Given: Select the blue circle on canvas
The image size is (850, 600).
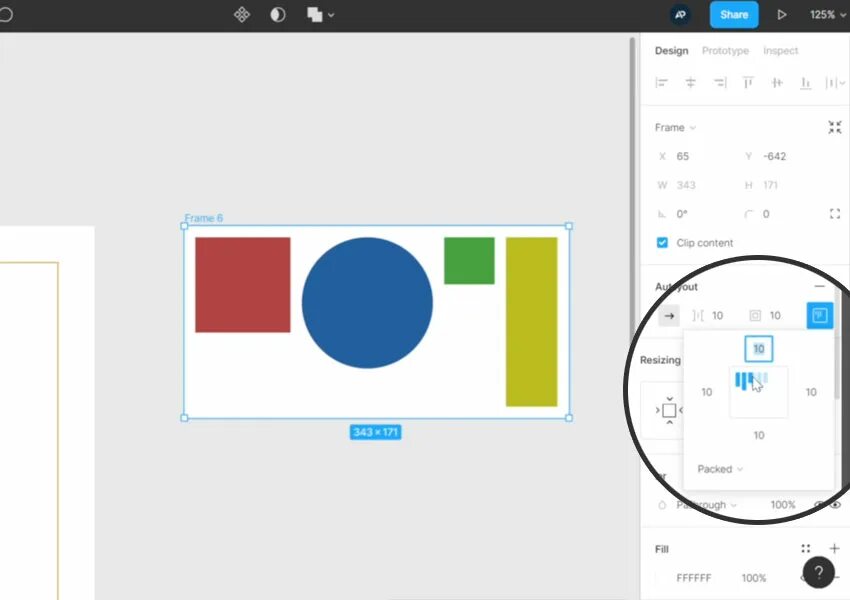Looking at the screenshot, I should click(367, 302).
